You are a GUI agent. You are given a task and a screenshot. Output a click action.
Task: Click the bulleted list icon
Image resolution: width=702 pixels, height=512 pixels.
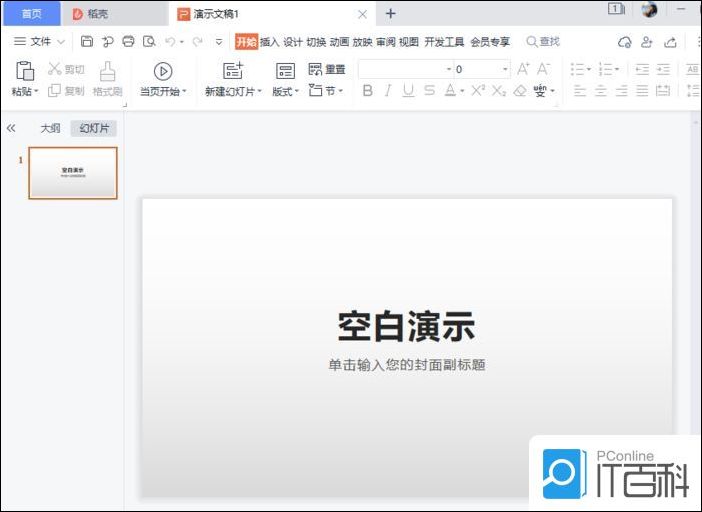tap(577, 69)
